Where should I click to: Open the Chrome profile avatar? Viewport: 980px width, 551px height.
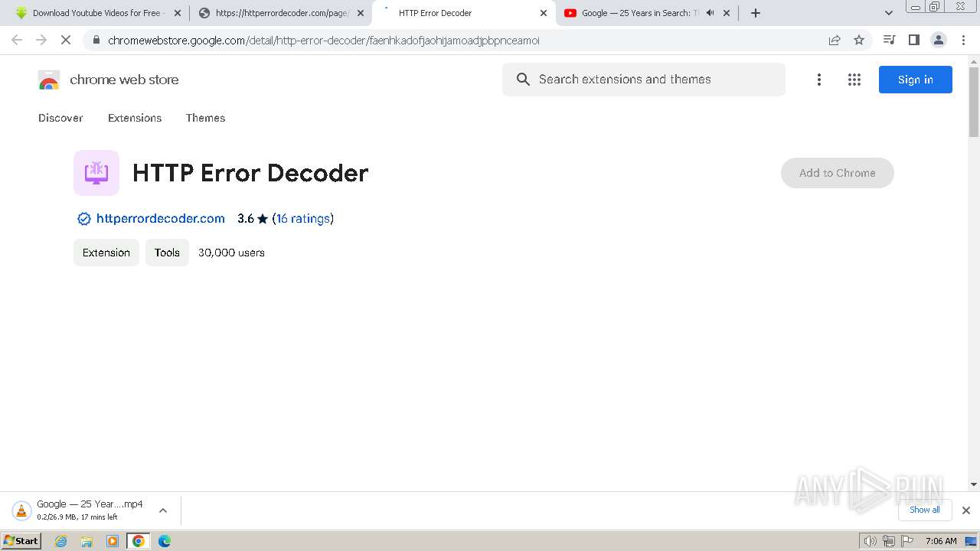(x=939, y=40)
